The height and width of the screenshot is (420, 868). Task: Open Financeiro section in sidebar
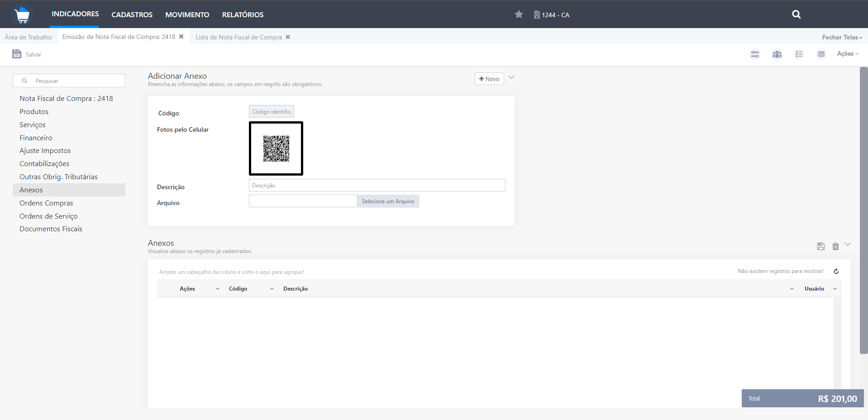click(x=36, y=138)
